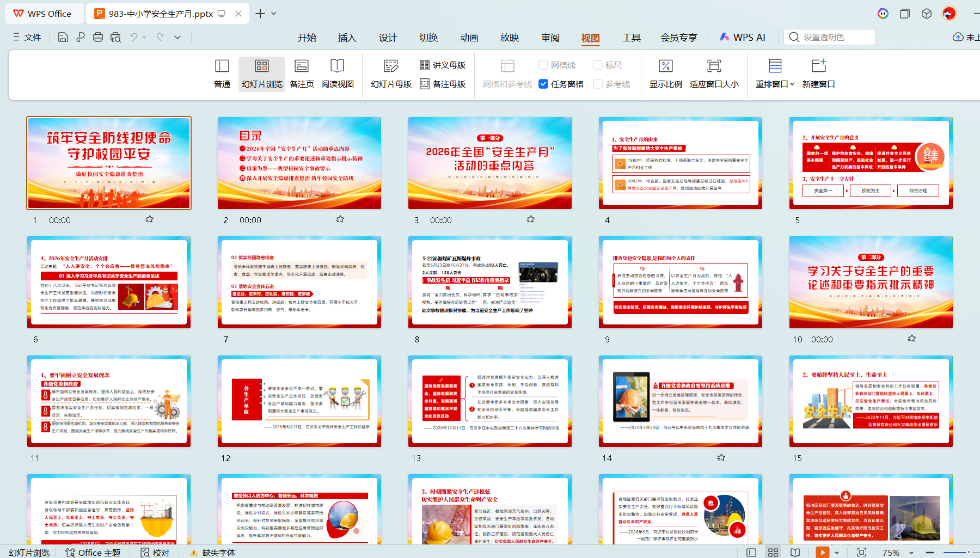Image resolution: width=980 pixels, height=558 pixels.
Task: Click user avatar in title bar
Action: coord(949,14)
